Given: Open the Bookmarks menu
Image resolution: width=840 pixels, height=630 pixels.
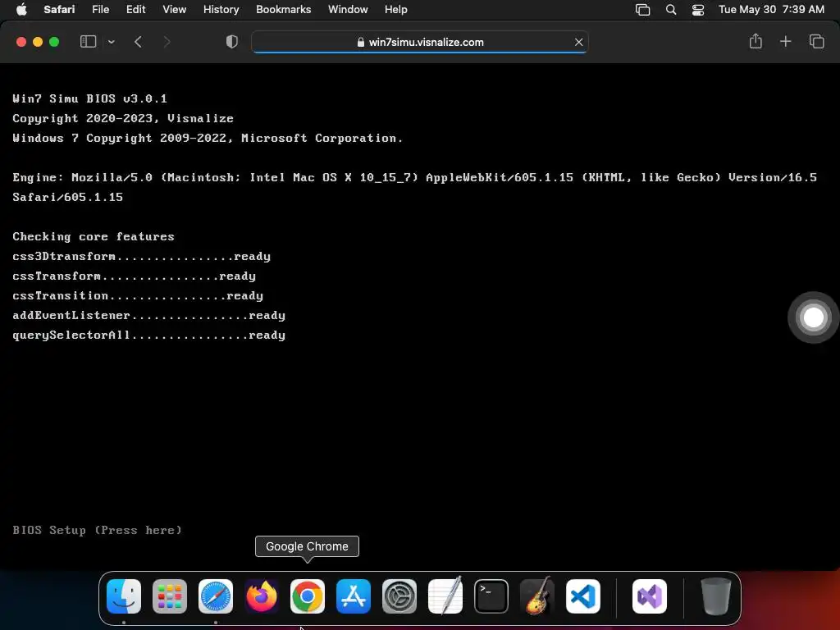Looking at the screenshot, I should 283,9.
